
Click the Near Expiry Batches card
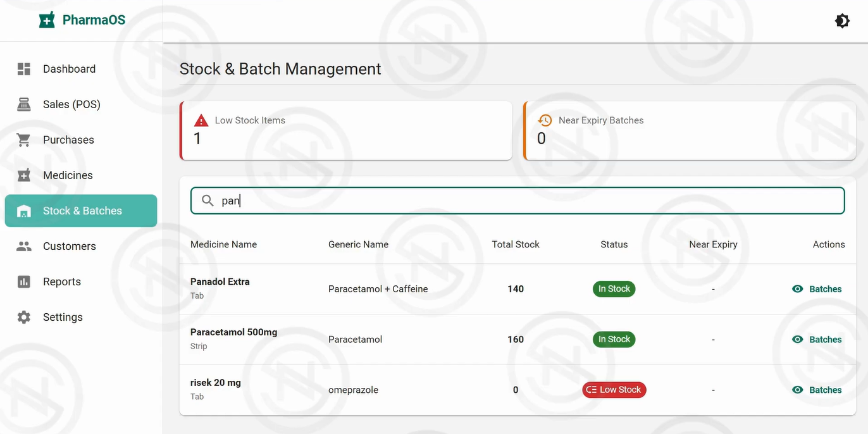(690, 130)
